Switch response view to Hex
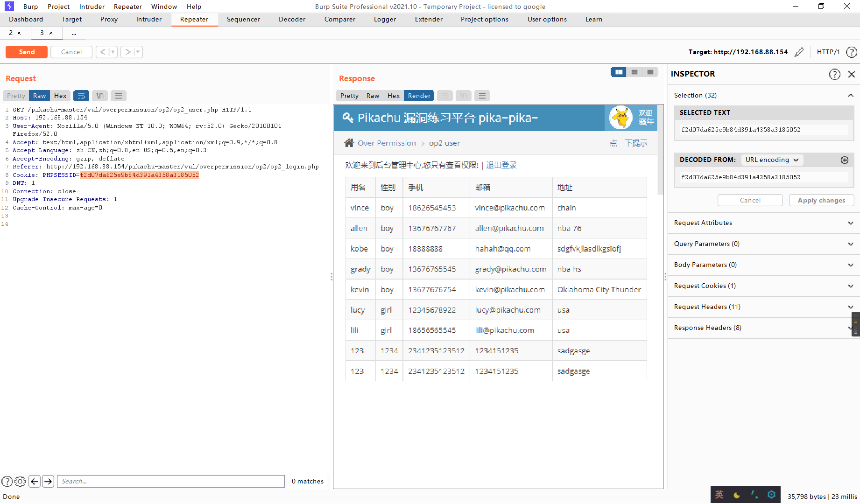 (x=394, y=96)
